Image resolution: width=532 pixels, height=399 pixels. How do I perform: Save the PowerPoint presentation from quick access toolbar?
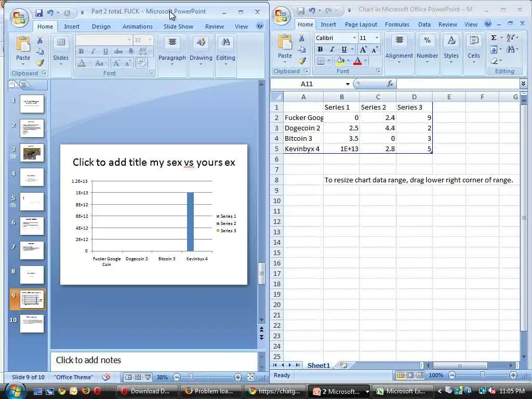(x=39, y=13)
